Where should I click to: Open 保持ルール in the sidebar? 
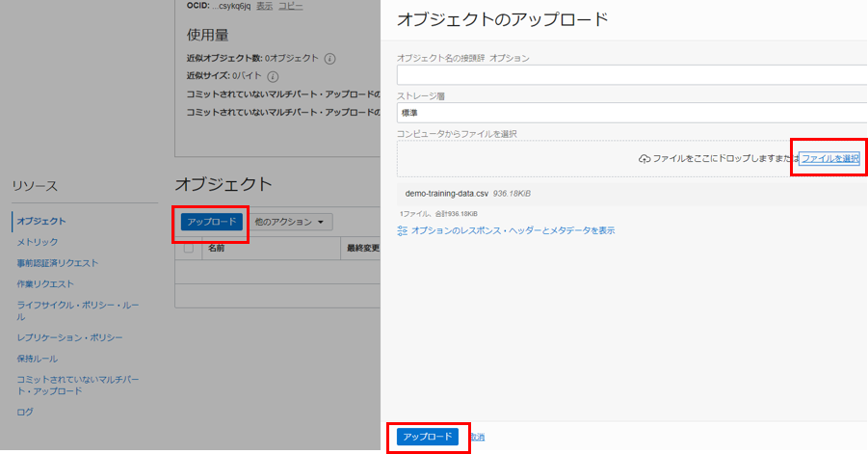tap(38, 358)
